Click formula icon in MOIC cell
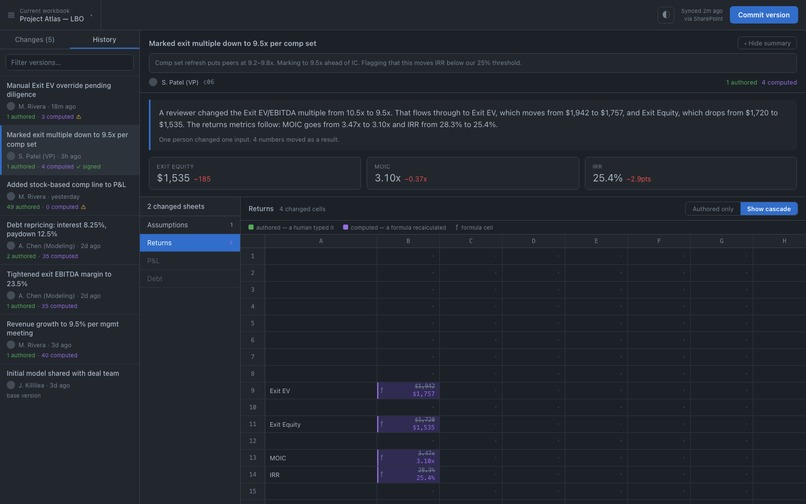This screenshot has height=504, width=806. pos(381,457)
